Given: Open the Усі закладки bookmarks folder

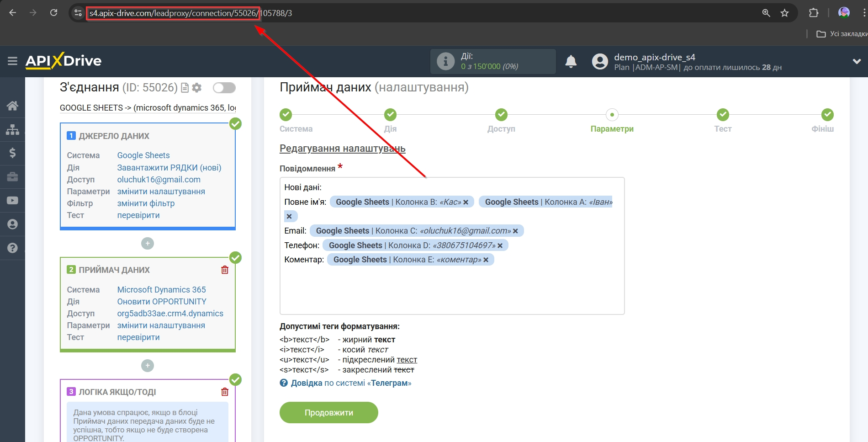Looking at the screenshot, I should [x=842, y=34].
